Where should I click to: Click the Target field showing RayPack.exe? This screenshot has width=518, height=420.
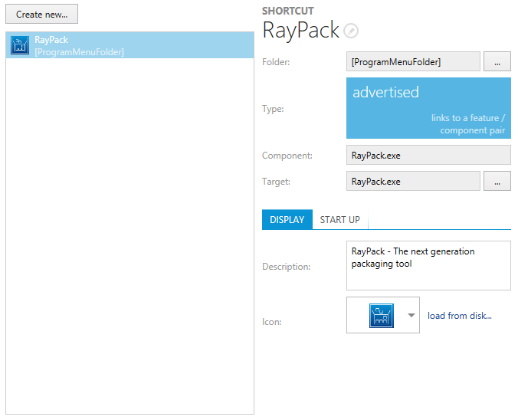pyautogui.click(x=413, y=182)
